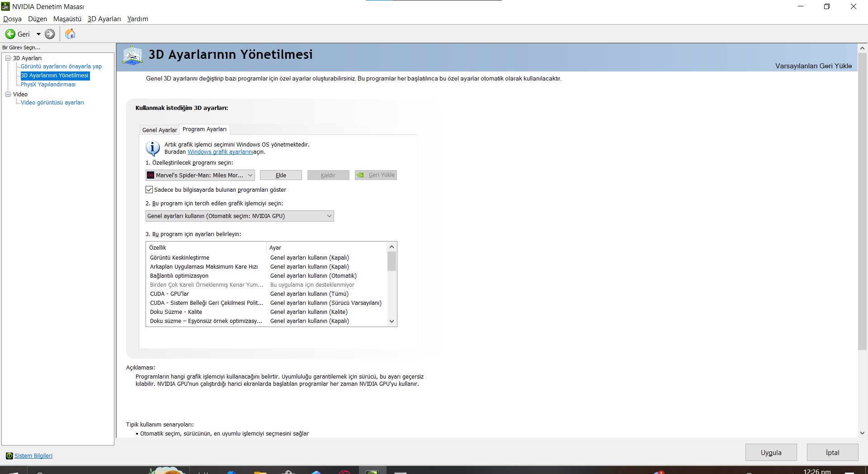Viewport: 868px width, 474px height.
Task: Select the Program Ayarları tab
Action: coord(205,129)
